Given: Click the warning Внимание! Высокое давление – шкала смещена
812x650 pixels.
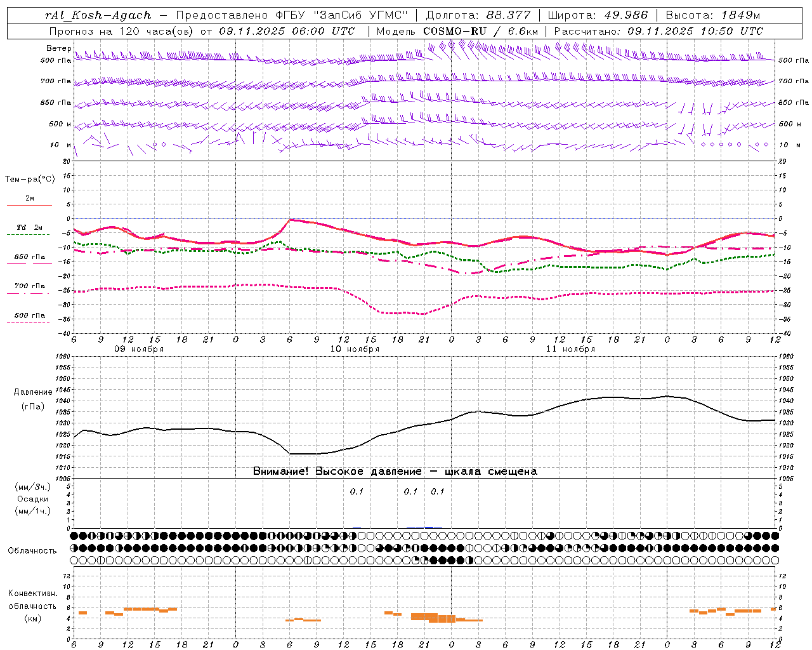Looking at the screenshot, I should (395, 472).
